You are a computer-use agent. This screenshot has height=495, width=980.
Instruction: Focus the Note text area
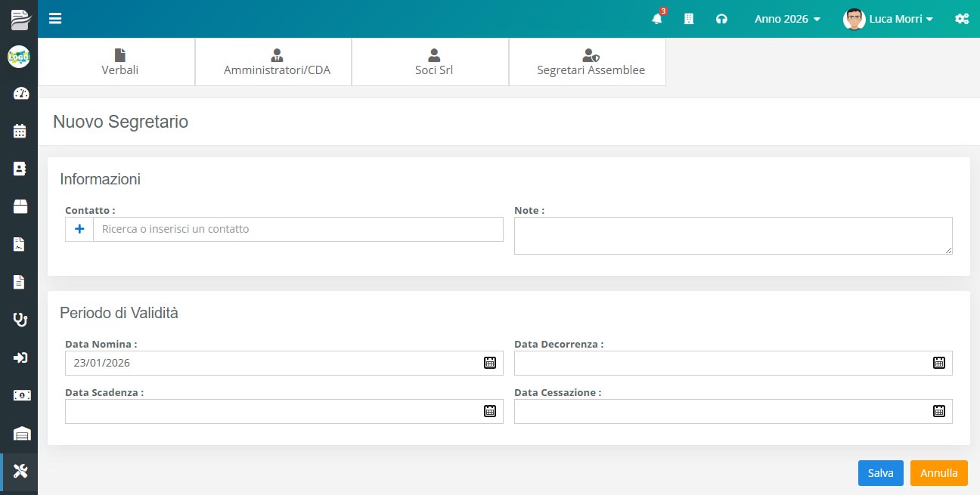pos(733,236)
